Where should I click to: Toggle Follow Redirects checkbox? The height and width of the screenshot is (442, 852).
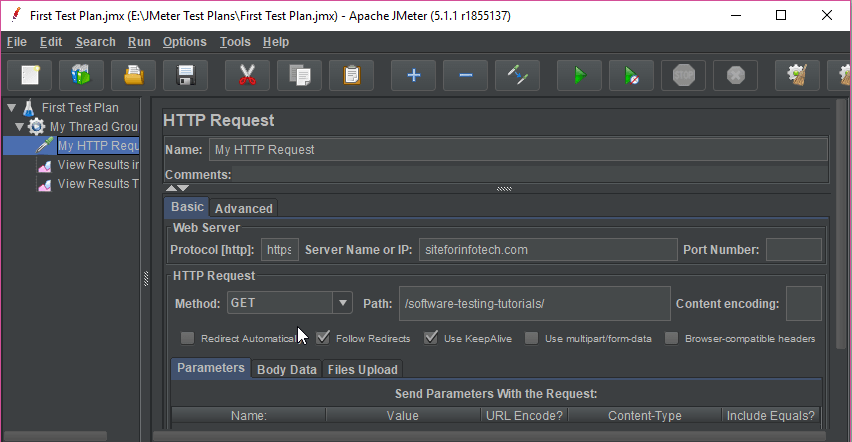click(323, 338)
